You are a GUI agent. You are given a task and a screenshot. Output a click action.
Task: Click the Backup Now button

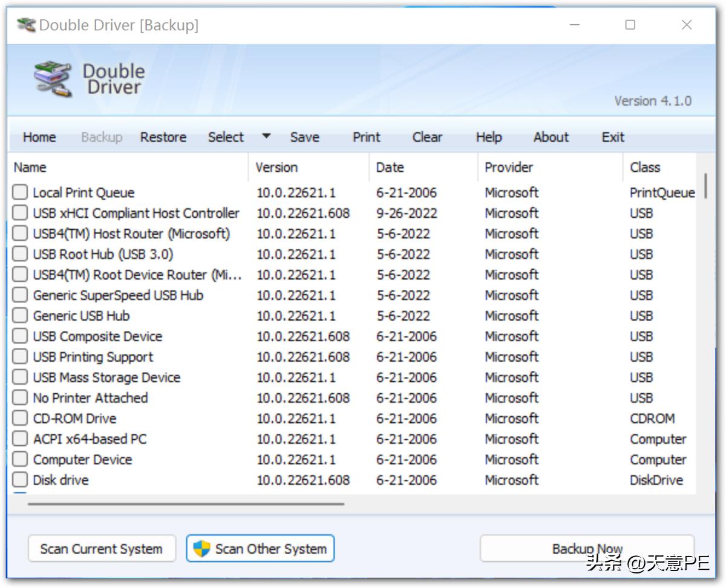(586, 548)
